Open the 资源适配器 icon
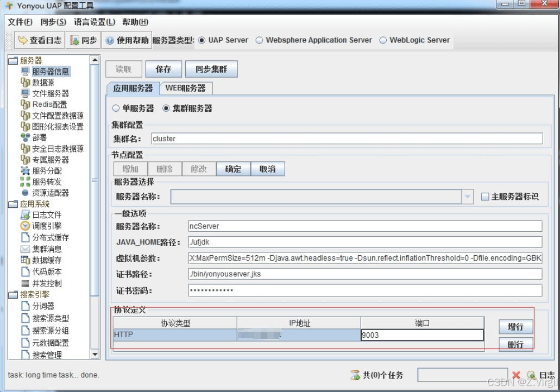Image resolution: width=560 pixels, height=392 pixels. [x=25, y=193]
